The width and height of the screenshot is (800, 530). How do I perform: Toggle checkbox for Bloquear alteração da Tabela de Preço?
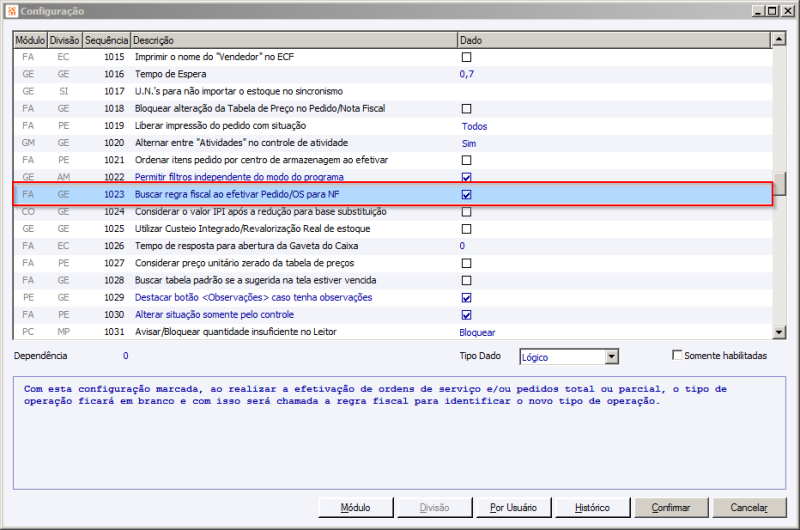click(466, 109)
